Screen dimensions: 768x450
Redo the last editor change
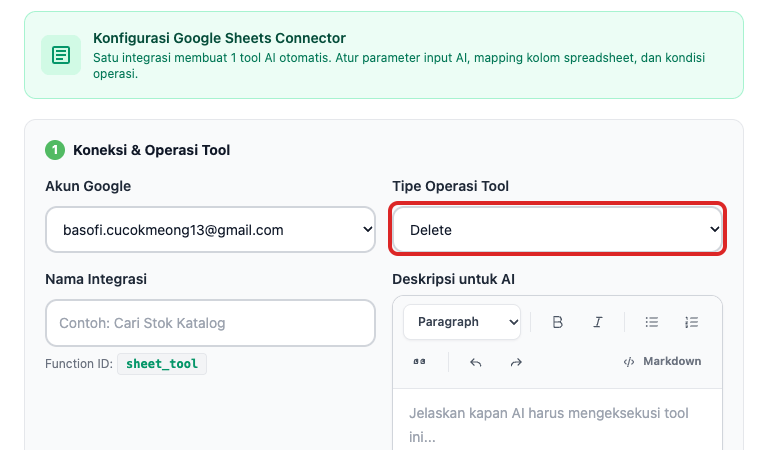pyautogui.click(x=516, y=362)
